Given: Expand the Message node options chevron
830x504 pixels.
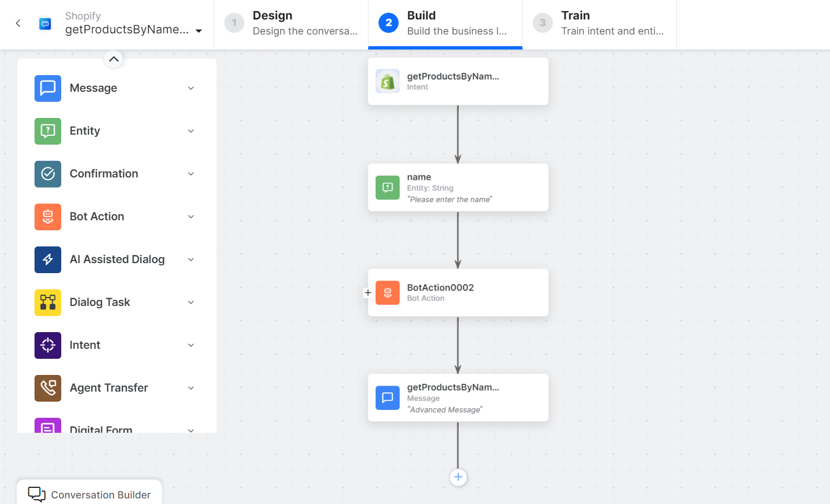Looking at the screenshot, I should 191,88.
